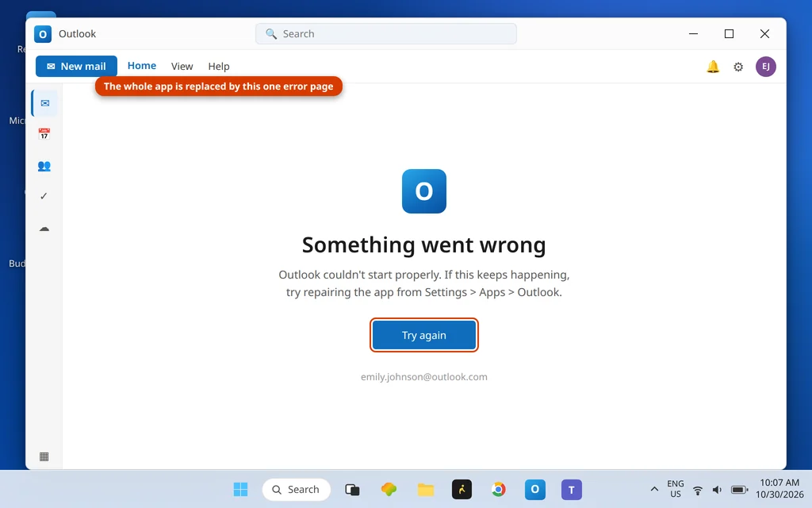Image resolution: width=812 pixels, height=508 pixels.
Task: Click the notifications bell icon
Action: [713, 67]
